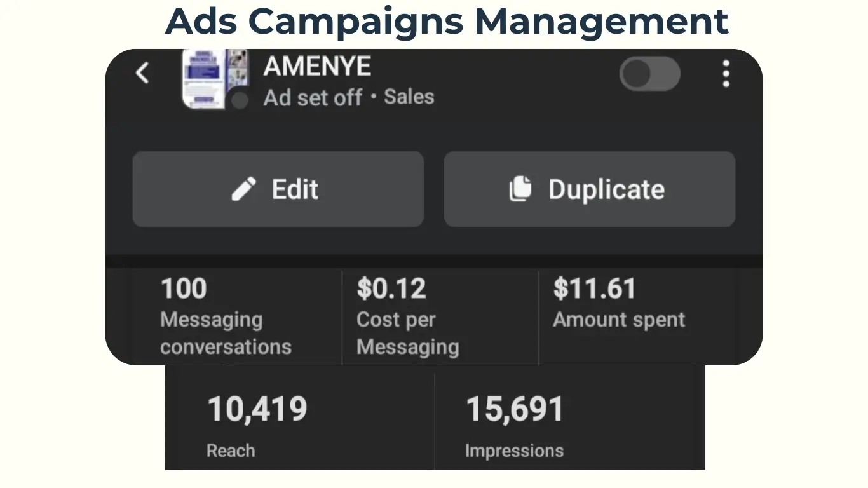
Task: Click the gray status dot beside thumbnail
Action: [240, 100]
